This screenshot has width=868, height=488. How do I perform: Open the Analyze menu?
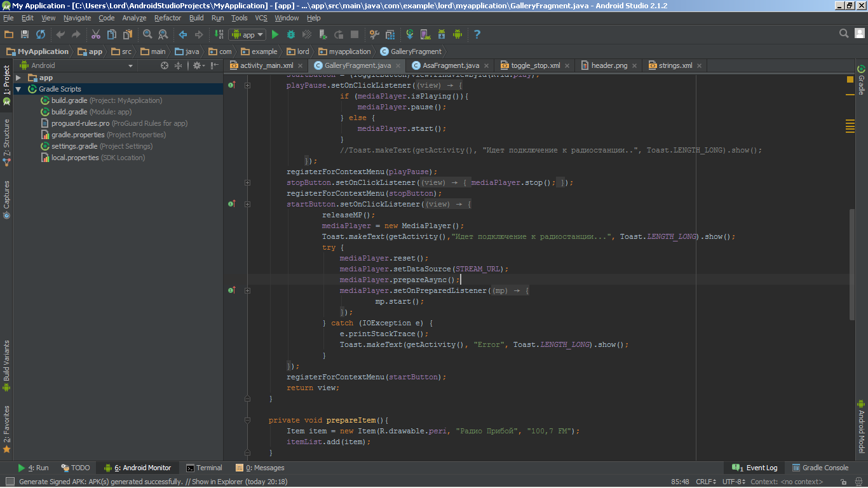point(134,18)
